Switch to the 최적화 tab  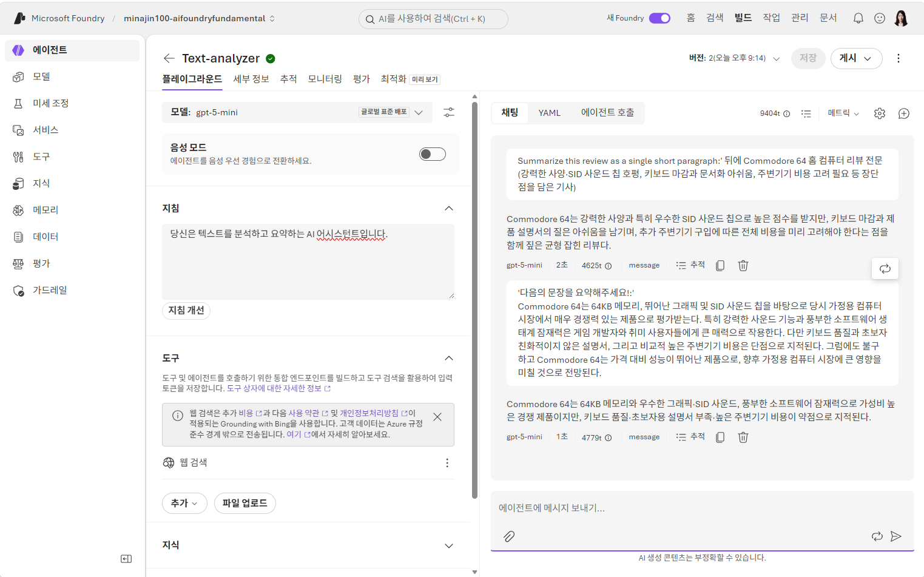coord(393,79)
